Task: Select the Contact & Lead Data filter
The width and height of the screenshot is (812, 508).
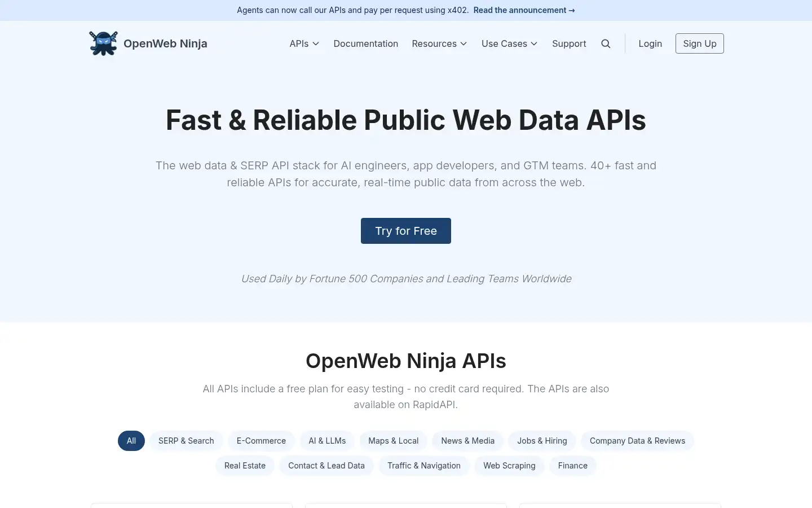Action: [326, 466]
